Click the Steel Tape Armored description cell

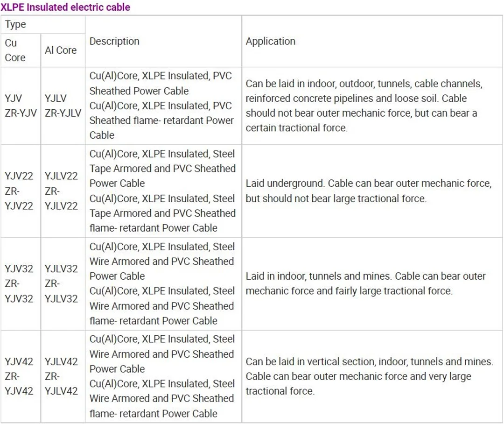point(162,191)
